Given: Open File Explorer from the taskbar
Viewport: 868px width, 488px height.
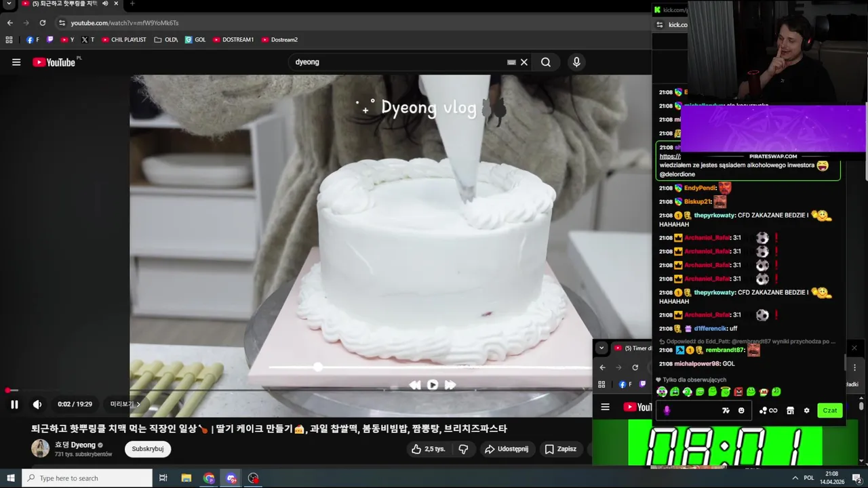Looking at the screenshot, I should click(186, 479).
